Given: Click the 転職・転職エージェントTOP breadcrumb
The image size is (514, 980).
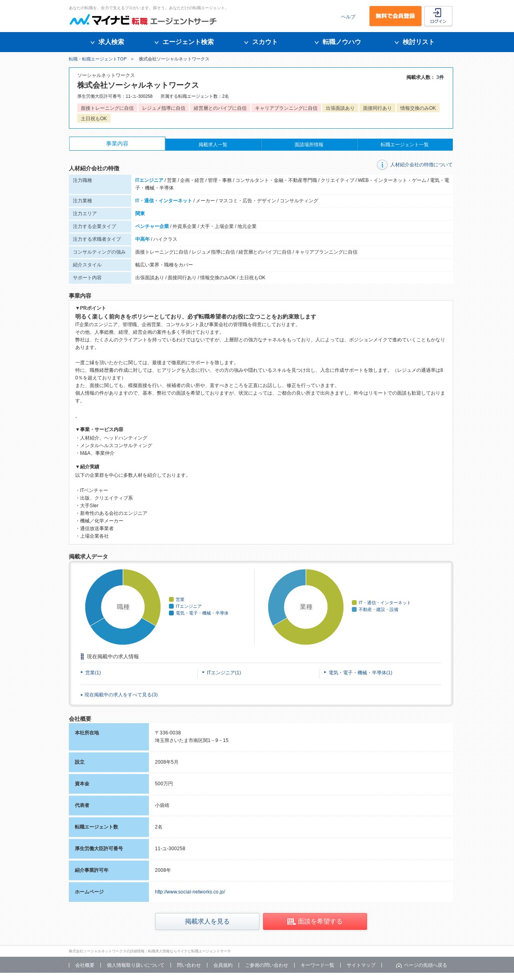Looking at the screenshot, I should click(98, 59).
